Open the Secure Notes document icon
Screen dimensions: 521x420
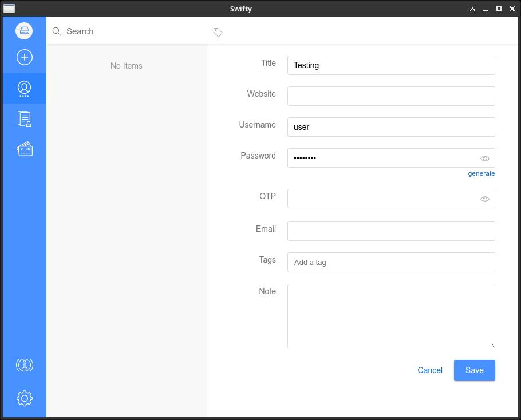24,119
